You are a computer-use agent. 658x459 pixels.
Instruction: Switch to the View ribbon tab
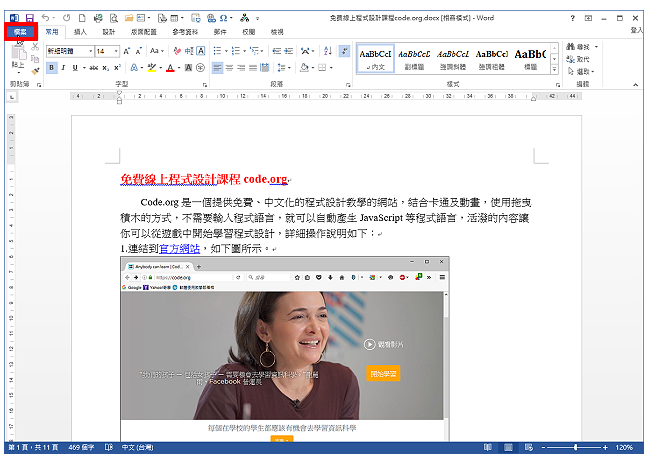pos(277,32)
